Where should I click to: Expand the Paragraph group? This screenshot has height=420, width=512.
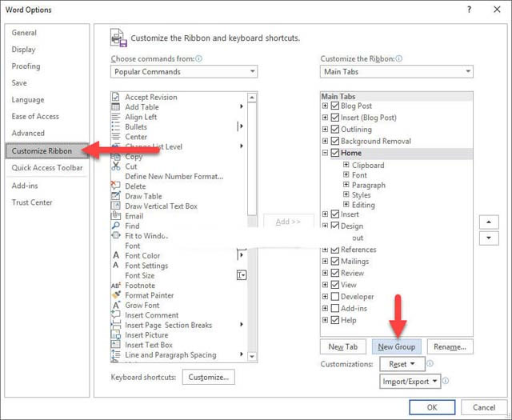point(346,185)
